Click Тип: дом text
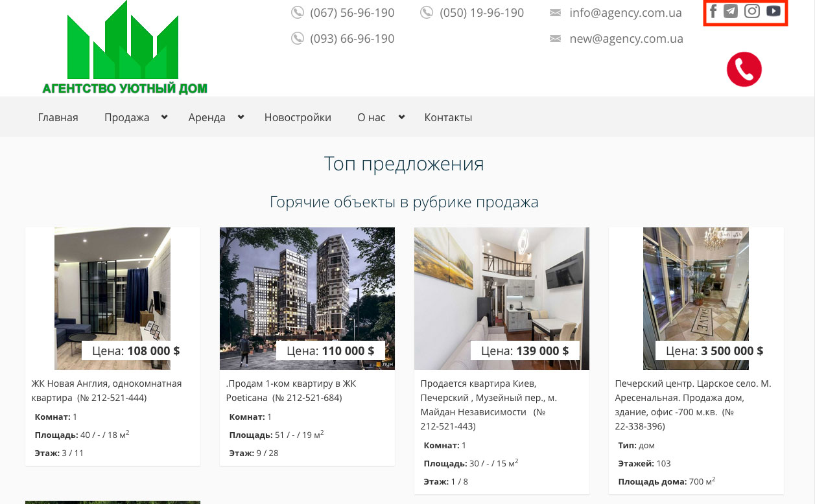Viewport: 815px width, 504px height. click(x=637, y=445)
